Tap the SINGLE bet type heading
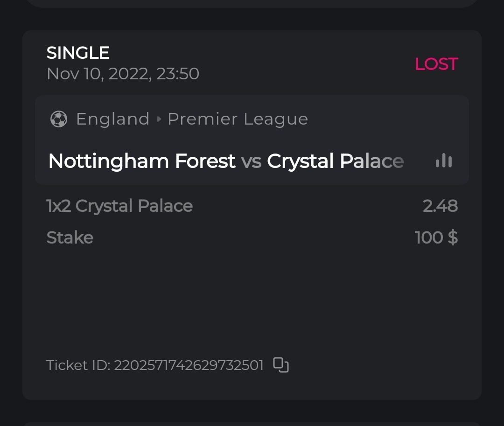This screenshot has height=426, width=504. click(x=78, y=53)
